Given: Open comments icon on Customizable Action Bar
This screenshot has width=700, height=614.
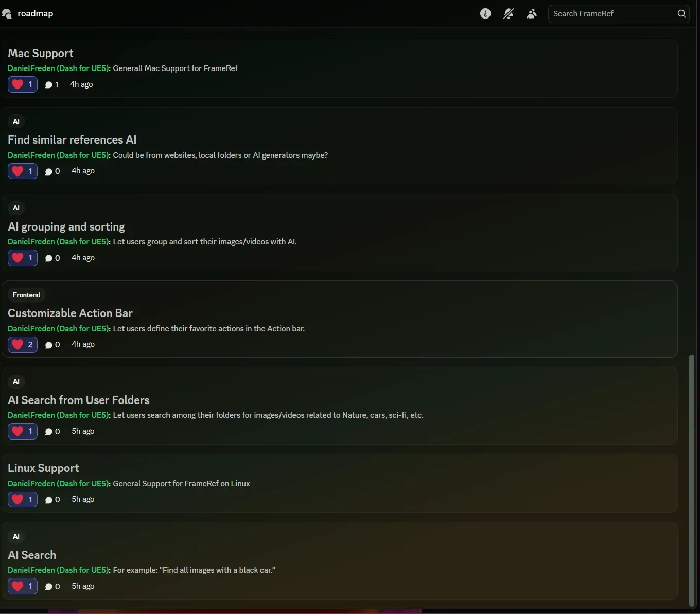Looking at the screenshot, I should 49,345.
